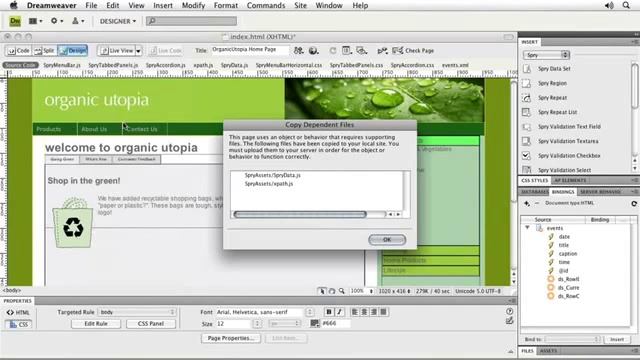Select SpryAssets/xpath.js in the file list
This screenshot has width=640, height=360.
(269, 184)
